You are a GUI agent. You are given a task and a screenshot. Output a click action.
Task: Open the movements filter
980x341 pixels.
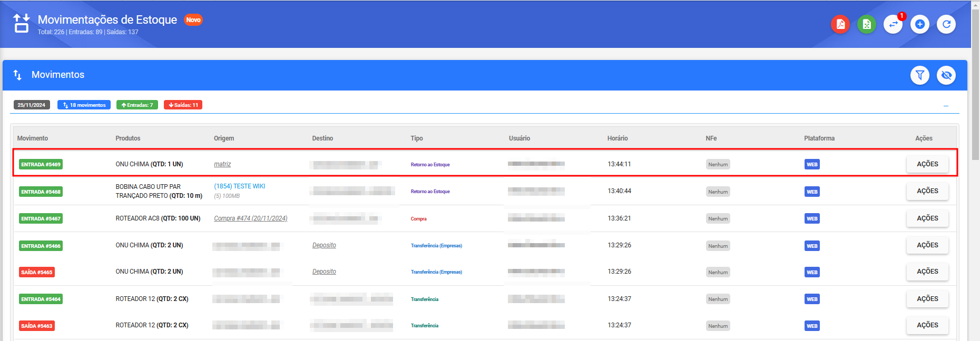[919, 75]
